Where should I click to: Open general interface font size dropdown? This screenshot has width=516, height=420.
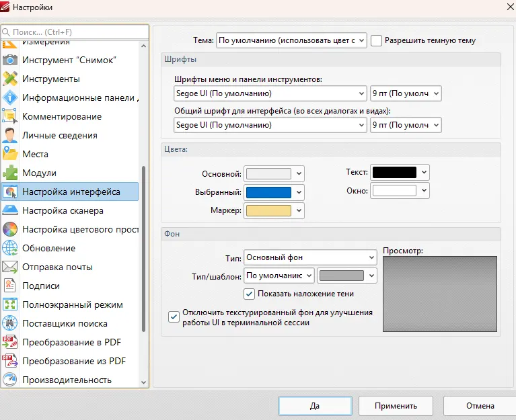click(x=406, y=125)
